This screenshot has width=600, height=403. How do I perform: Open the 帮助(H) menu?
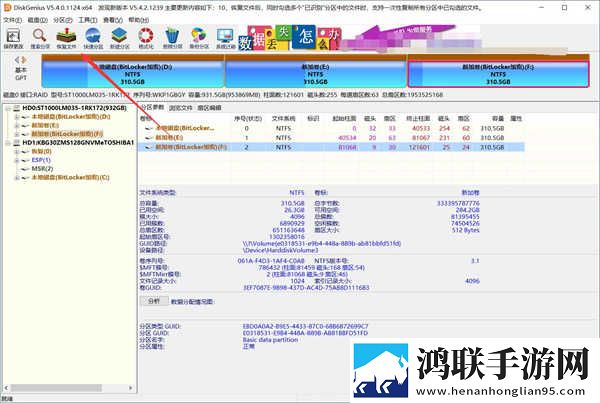(139, 20)
